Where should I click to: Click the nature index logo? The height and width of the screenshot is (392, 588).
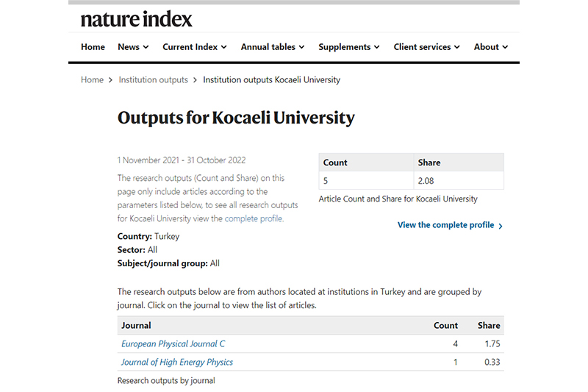(x=136, y=18)
